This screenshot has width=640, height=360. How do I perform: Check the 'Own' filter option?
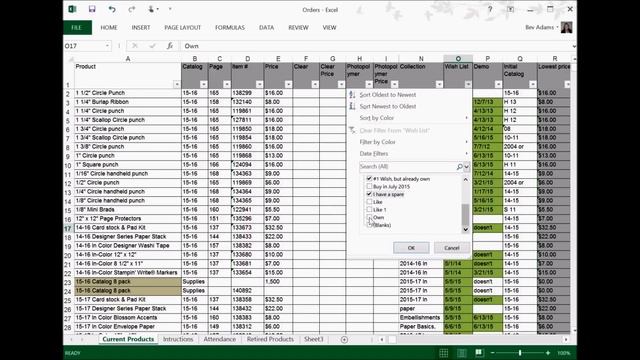click(369, 218)
